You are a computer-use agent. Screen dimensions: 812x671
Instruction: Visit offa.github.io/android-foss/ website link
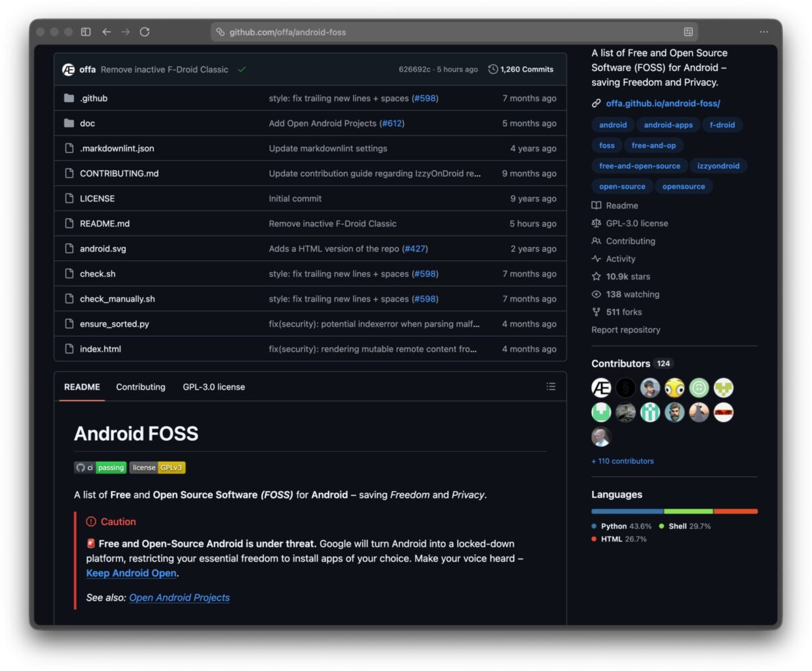663,104
